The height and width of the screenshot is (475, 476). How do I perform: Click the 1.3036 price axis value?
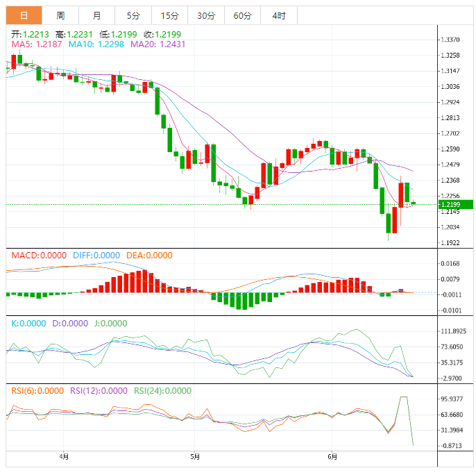coord(450,87)
